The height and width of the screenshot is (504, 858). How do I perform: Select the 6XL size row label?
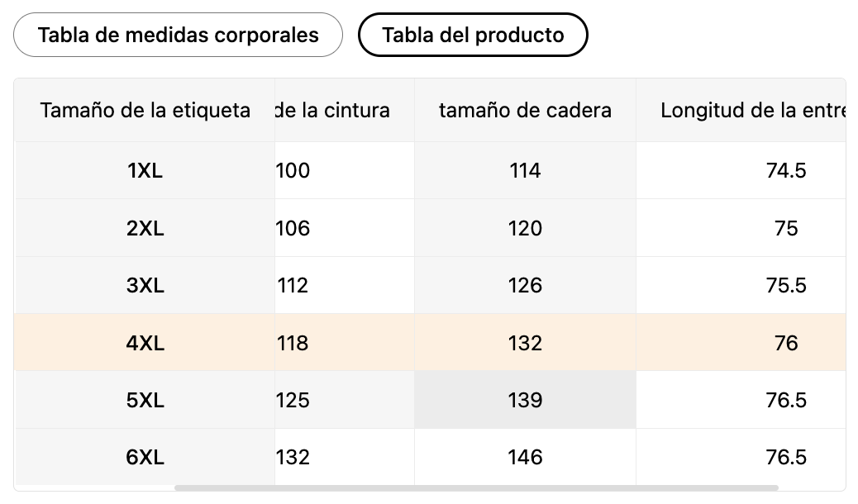(145, 457)
